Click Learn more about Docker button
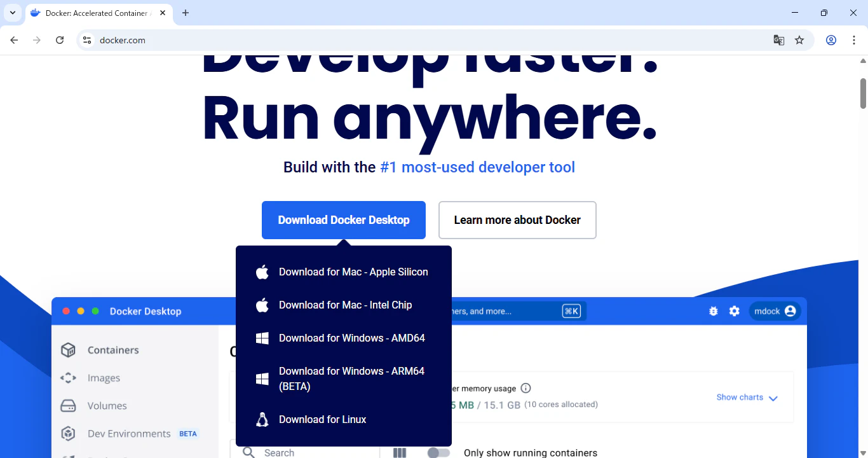The height and width of the screenshot is (458, 868). point(517,220)
